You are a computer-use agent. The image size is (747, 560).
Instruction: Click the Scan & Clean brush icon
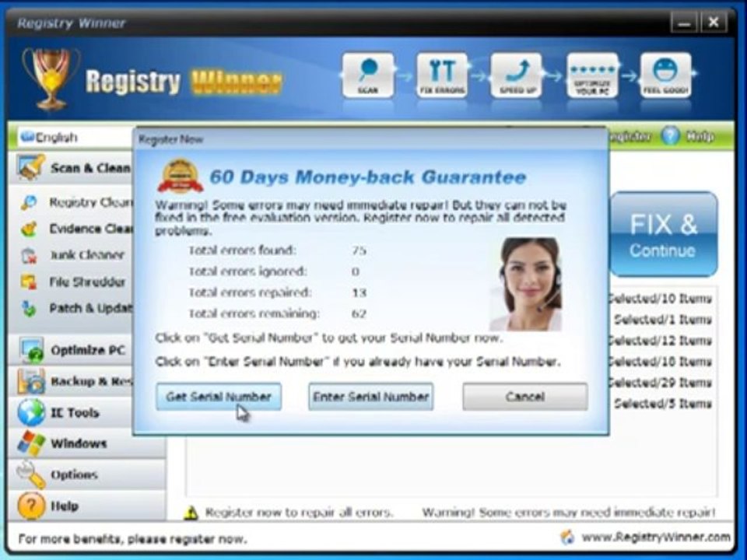tap(31, 167)
